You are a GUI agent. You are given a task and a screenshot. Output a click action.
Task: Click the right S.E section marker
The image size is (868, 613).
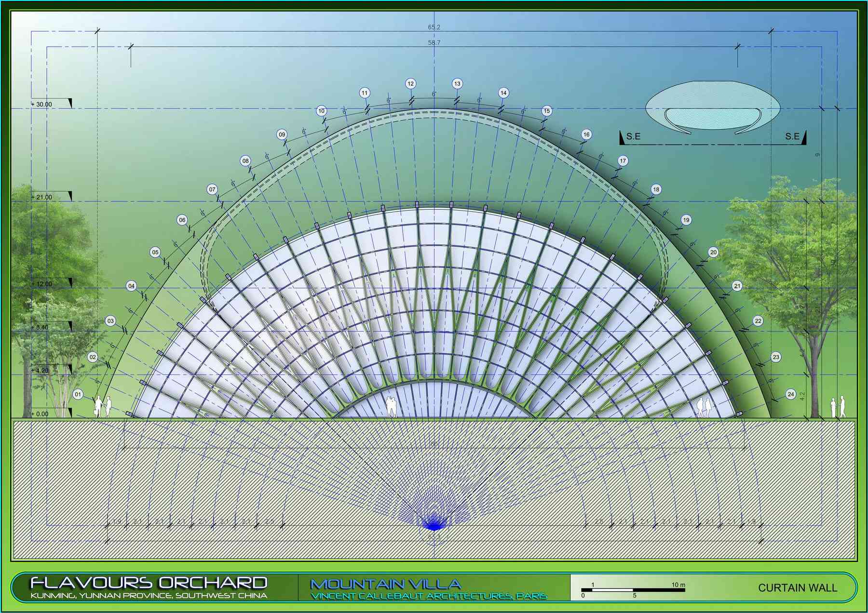[793, 137]
